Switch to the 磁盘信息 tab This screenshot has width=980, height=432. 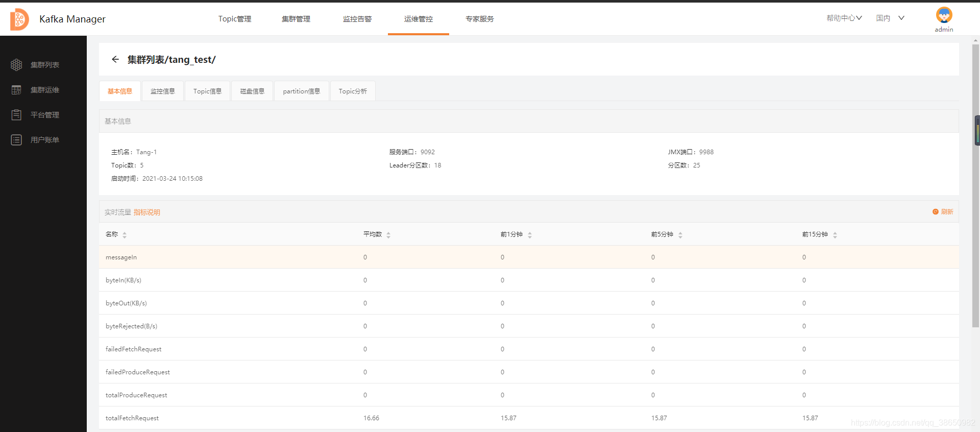[252, 91]
